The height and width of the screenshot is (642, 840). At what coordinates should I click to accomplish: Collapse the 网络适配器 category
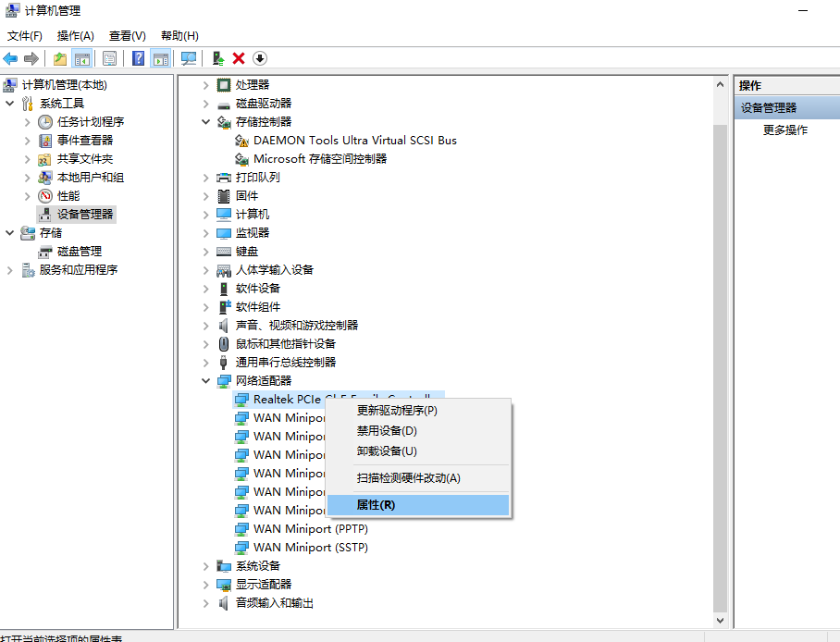(x=206, y=381)
